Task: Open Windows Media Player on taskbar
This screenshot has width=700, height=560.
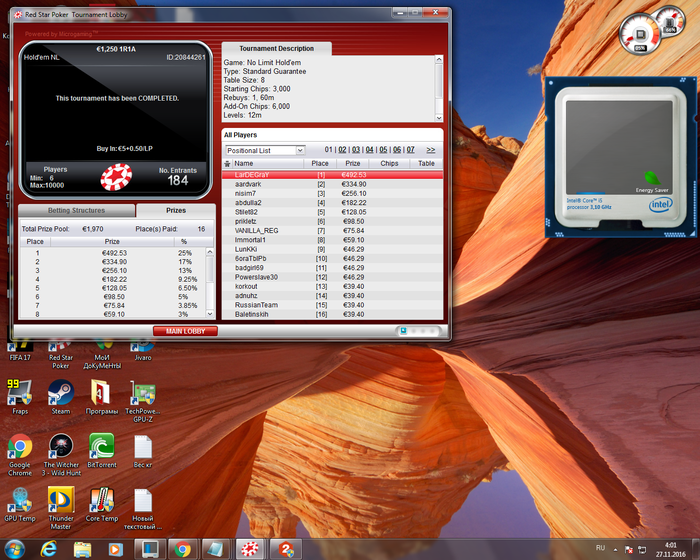Action: (x=115, y=549)
